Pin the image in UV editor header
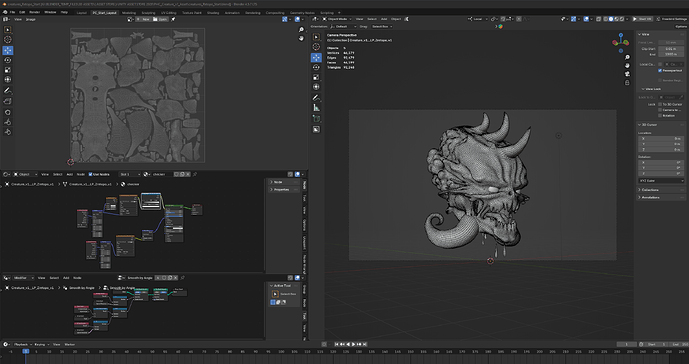The width and height of the screenshot is (689, 364). click(173, 19)
